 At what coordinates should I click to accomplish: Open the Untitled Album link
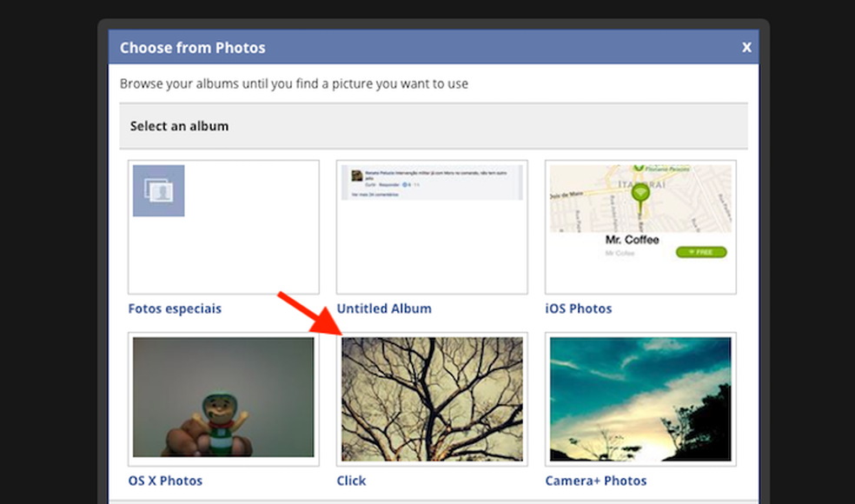(384, 308)
